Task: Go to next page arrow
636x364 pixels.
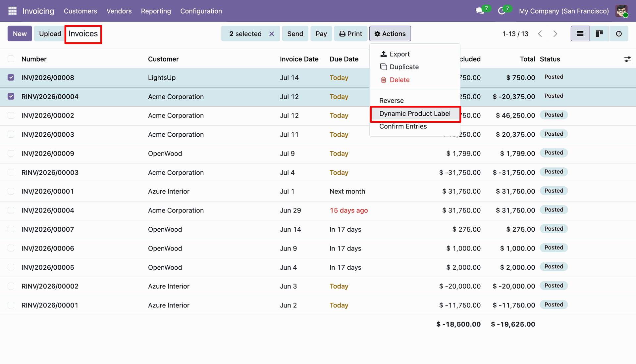Action: tap(556, 34)
